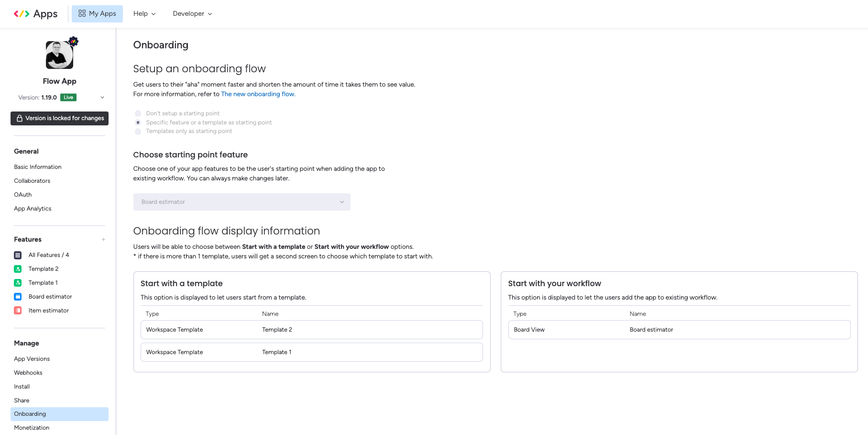Select the Template 1 feature icon

[x=18, y=282]
